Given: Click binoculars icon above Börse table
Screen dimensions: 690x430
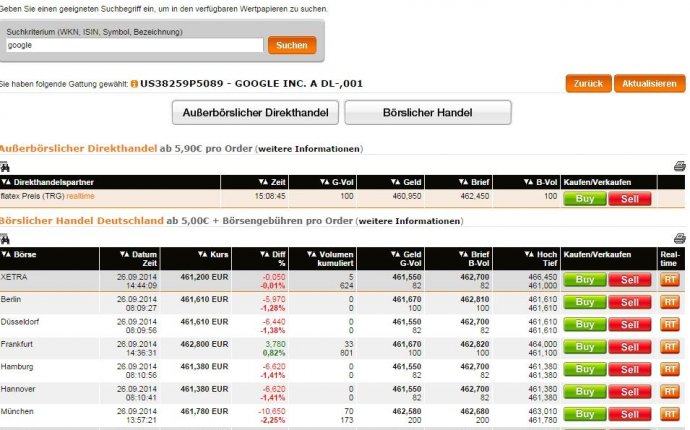Looking at the screenshot, I should 5,239.
